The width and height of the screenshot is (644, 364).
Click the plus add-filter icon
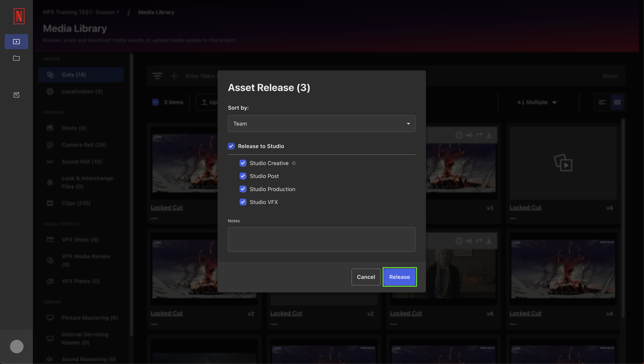174,76
